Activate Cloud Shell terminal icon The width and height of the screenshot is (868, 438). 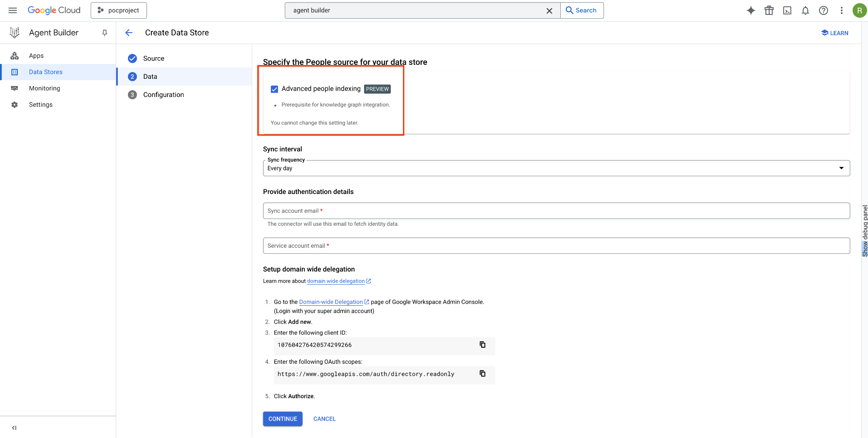[787, 11]
